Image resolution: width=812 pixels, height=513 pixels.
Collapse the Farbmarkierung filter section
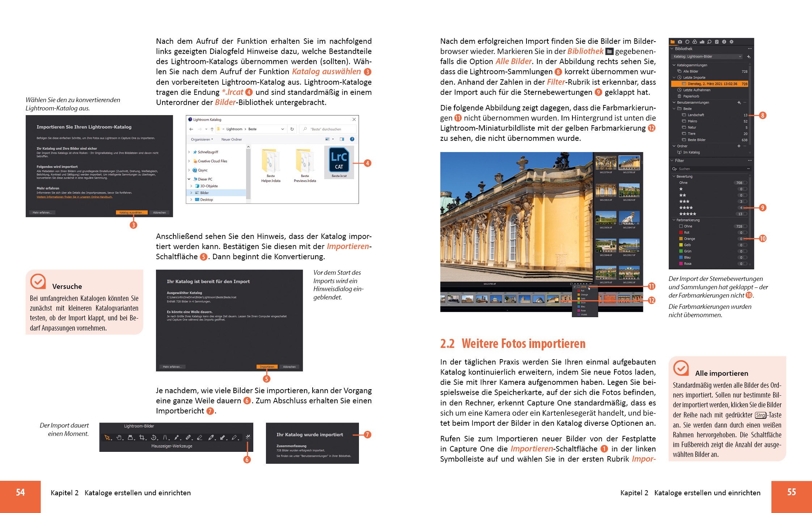[x=674, y=220]
